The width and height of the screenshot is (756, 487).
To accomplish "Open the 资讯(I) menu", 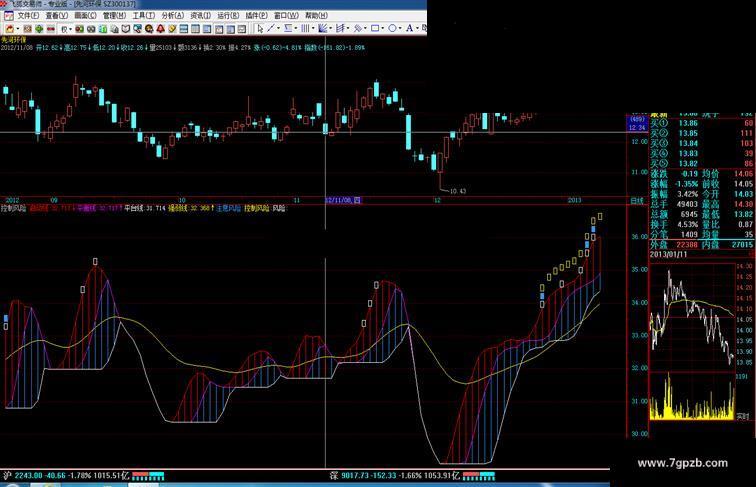I will [201, 15].
